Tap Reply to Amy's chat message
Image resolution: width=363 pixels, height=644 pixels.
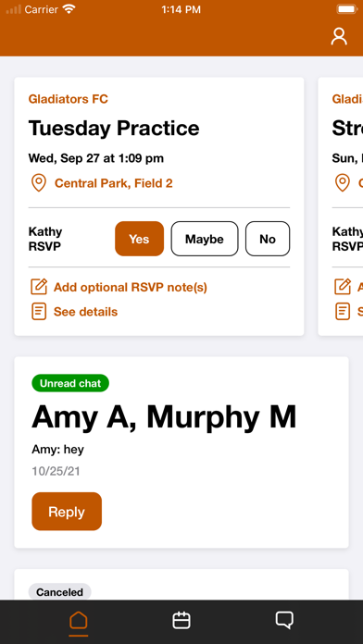tap(67, 512)
